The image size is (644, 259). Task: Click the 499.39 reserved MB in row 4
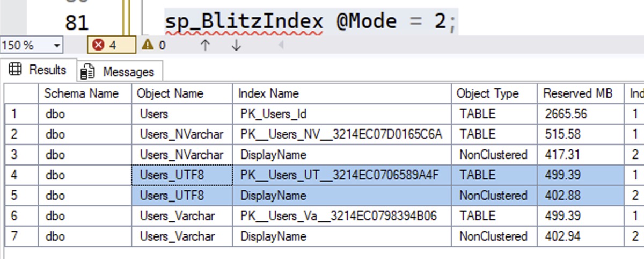[x=581, y=175]
